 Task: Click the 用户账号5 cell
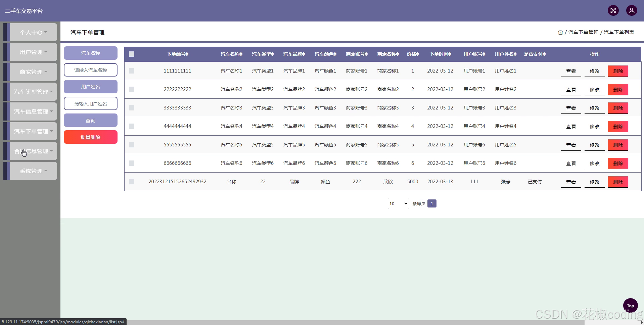pyautogui.click(x=474, y=145)
